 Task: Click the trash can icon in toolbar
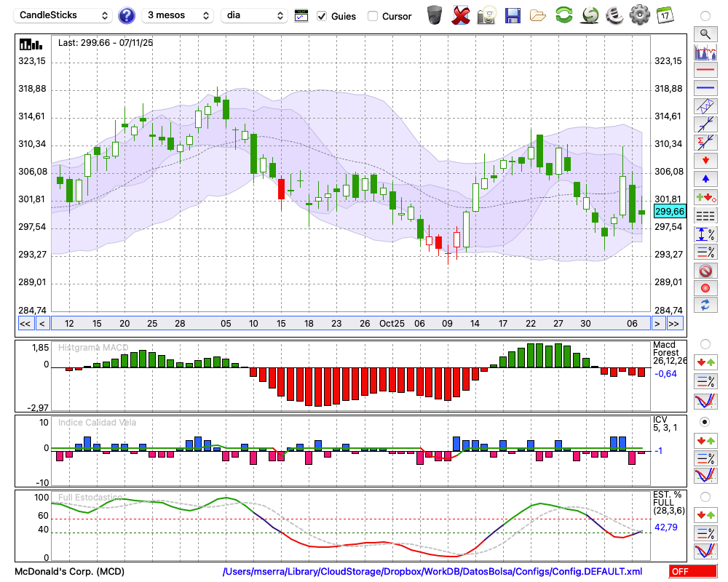pyautogui.click(x=435, y=15)
